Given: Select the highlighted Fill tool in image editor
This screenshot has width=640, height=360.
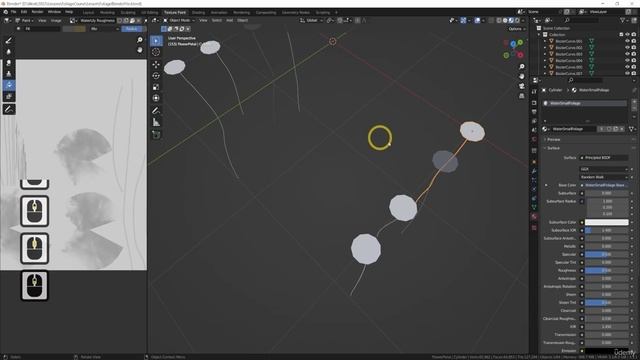Looking at the screenshot, I should (x=9, y=85).
